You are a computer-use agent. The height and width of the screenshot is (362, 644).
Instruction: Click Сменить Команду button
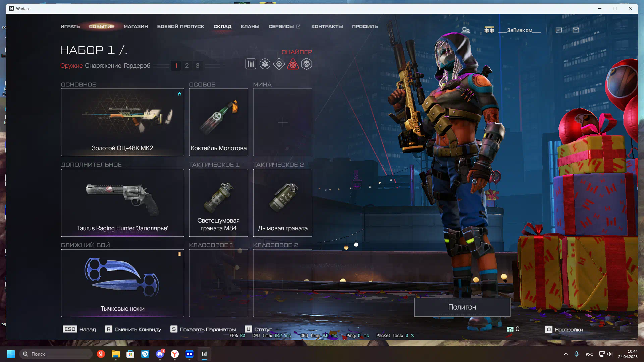point(133,329)
